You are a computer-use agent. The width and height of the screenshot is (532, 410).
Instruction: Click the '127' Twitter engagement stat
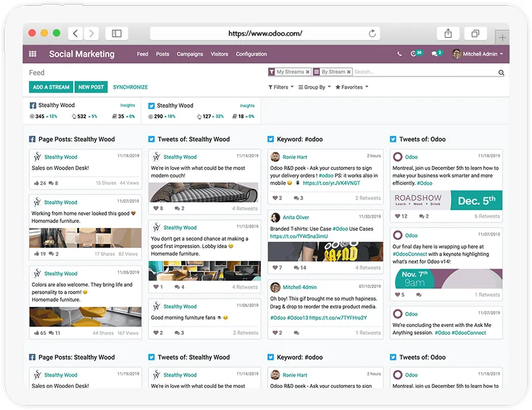[x=207, y=116]
